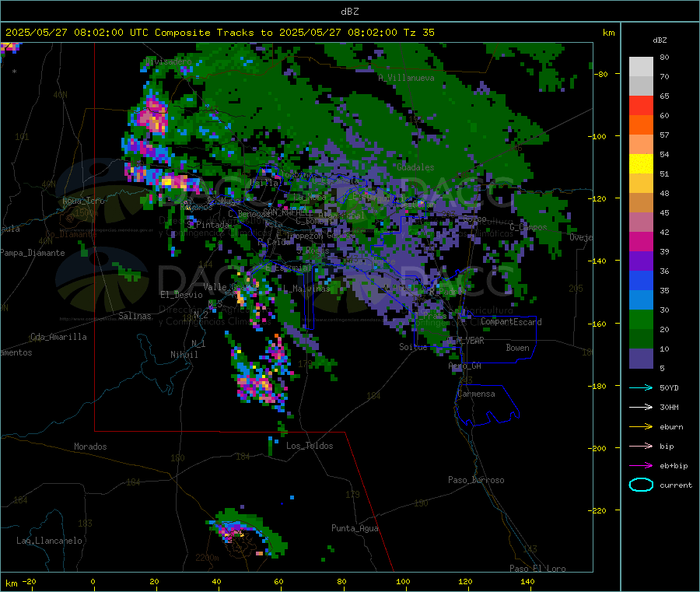
Task: Click the 140 tick on bottom km axis
Action: [527, 581]
